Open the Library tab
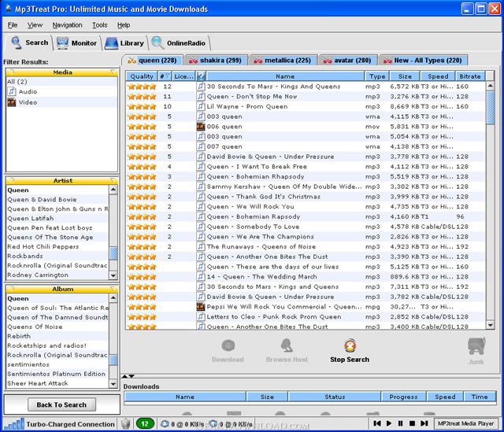 click(x=124, y=43)
